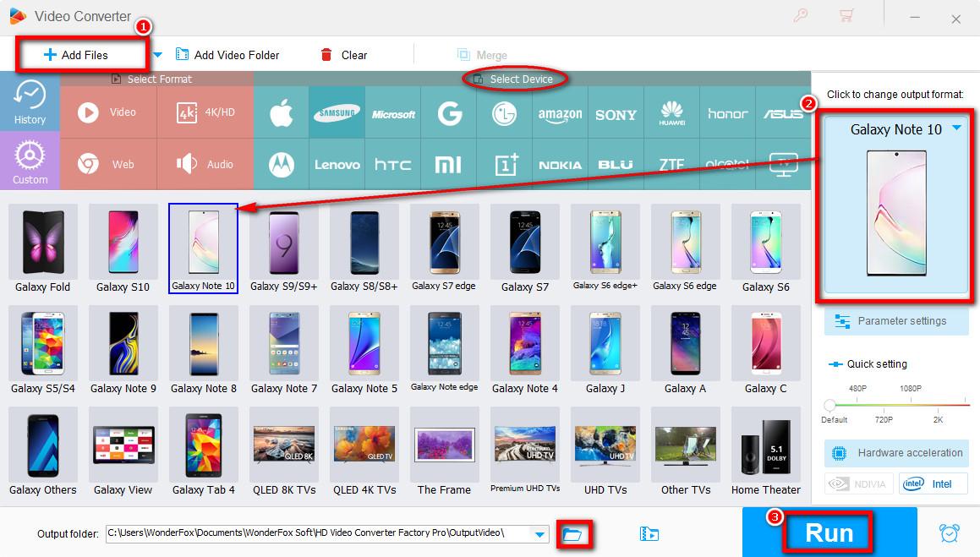This screenshot has width=980, height=557.
Task: Choose the Samsung device brand
Action: tap(337, 113)
